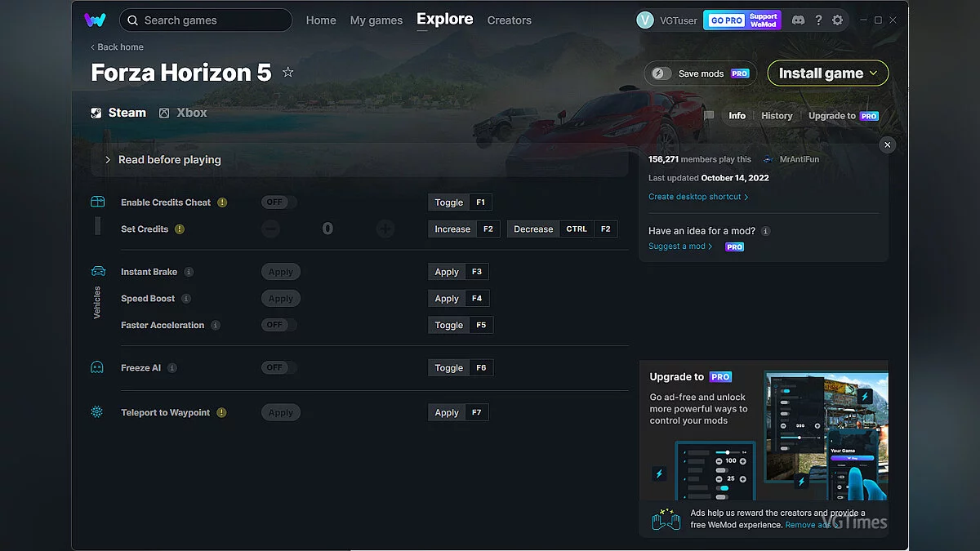Click the Discord icon in the title bar
Image resolution: width=980 pixels, height=551 pixels.
798,20
